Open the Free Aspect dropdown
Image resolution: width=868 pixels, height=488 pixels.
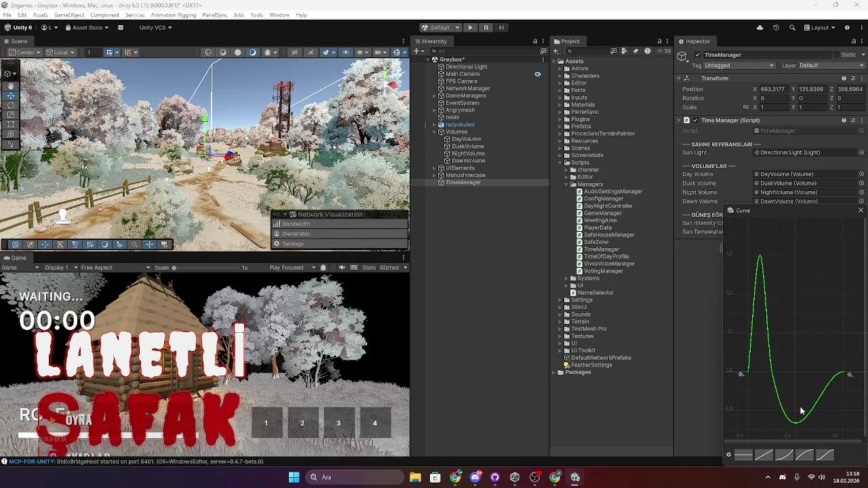click(115, 268)
